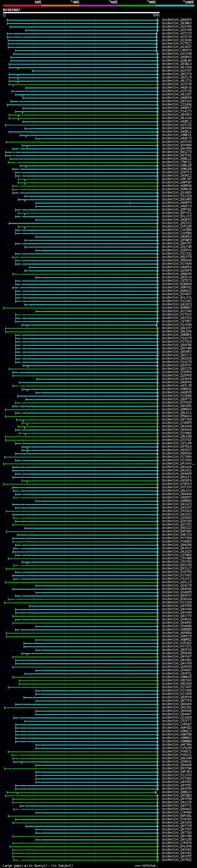This screenshot has width=197, height=868.
Task: Select hit label UniRef100_B0L806
Action: click(177, 846)
